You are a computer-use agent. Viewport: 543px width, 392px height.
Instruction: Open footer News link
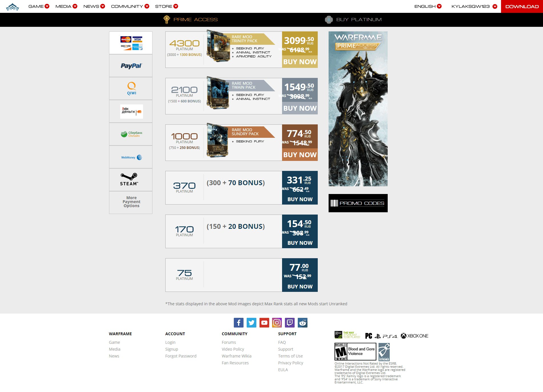tap(114, 356)
